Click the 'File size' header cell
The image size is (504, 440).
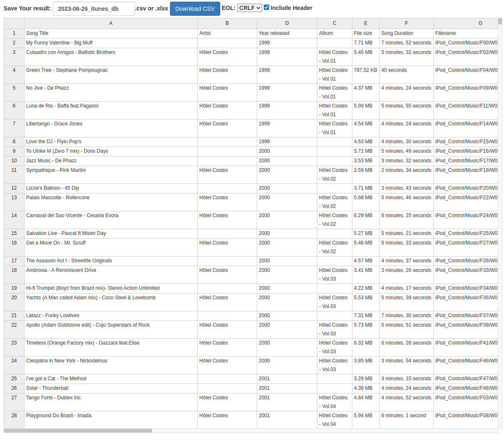[x=366, y=33]
